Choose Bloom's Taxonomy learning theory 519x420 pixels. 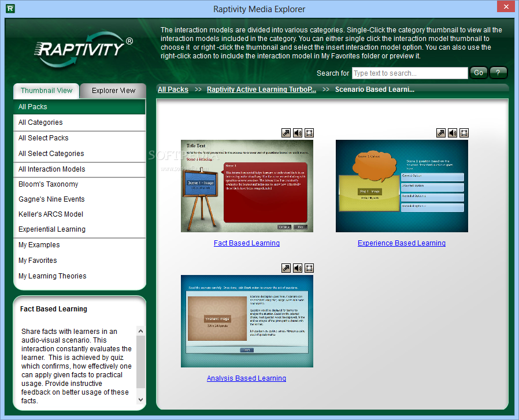point(79,184)
